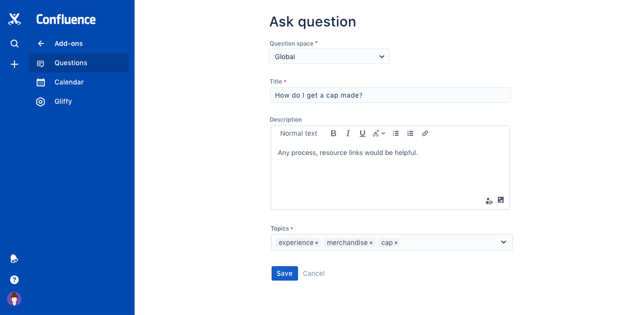This screenshot has width=644, height=315.
Task: Toggle underline formatting
Action: tap(362, 133)
